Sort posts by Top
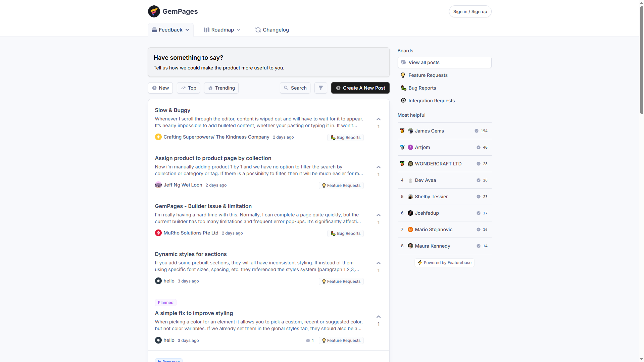Screen dimensions: 644x362 pos(188,88)
